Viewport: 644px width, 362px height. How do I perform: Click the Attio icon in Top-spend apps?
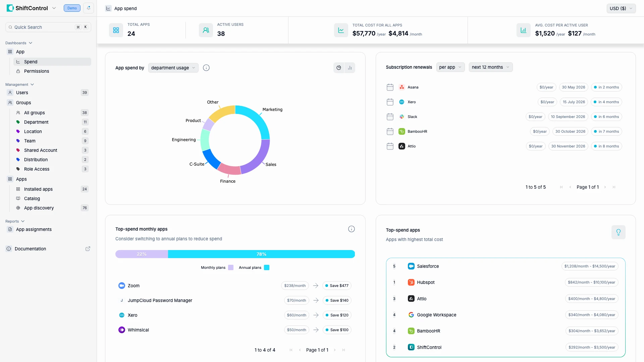411,298
